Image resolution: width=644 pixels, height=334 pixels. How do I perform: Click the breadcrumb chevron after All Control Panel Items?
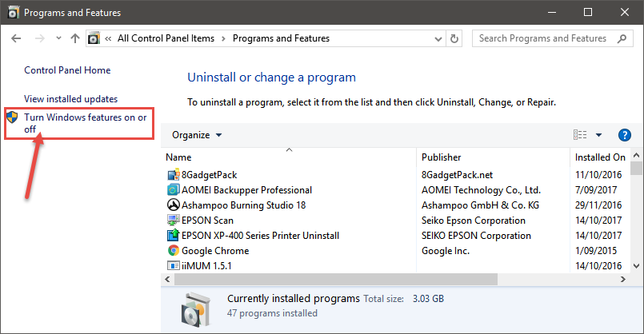click(223, 38)
